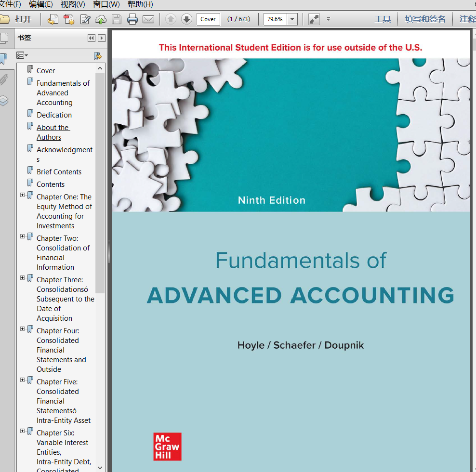Go to next page with down arrow
Screen dimensions: 476x472
point(186,19)
